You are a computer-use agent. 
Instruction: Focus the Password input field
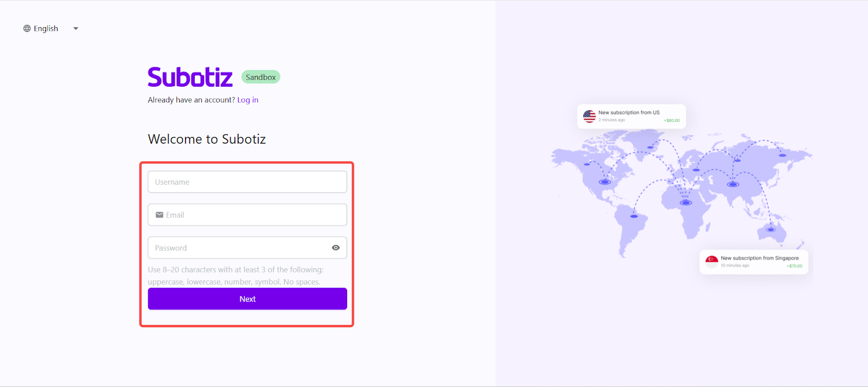(x=239, y=248)
